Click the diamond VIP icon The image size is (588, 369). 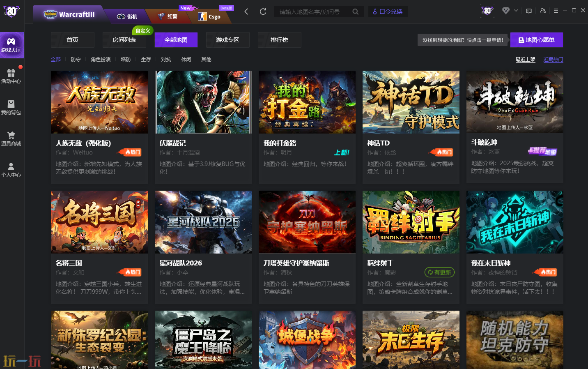(x=506, y=11)
